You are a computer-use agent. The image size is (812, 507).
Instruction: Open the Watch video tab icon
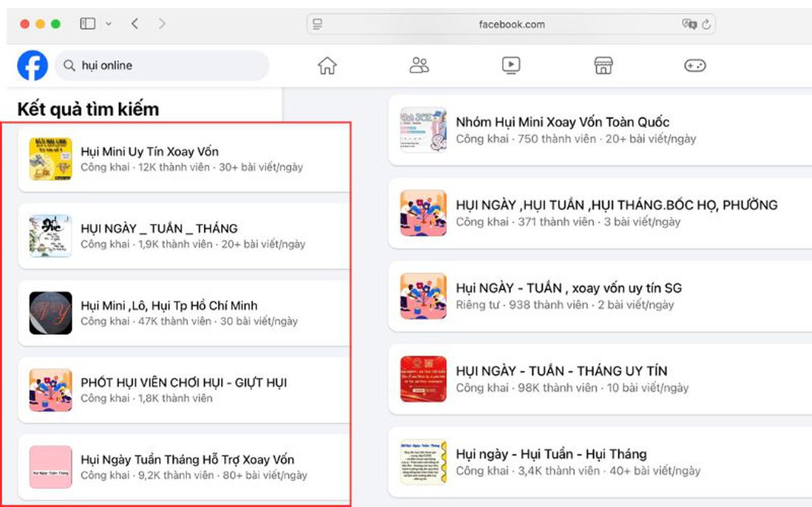pos(511,66)
